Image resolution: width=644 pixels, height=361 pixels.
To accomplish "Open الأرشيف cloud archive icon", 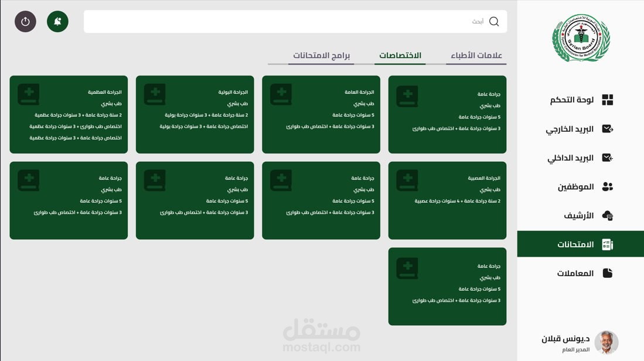I will (608, 216).
